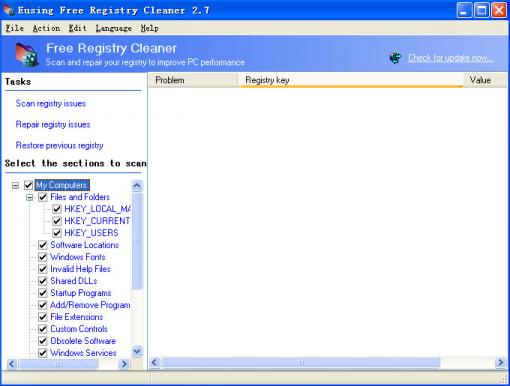Toggle the HKEY_LOCAL_MACHINE checkbox
510x386 pixels.
57,209
